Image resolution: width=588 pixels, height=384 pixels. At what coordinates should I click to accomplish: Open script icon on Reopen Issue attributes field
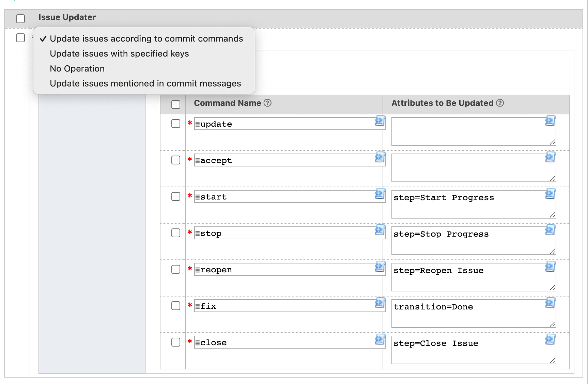[x=550, y=267]
